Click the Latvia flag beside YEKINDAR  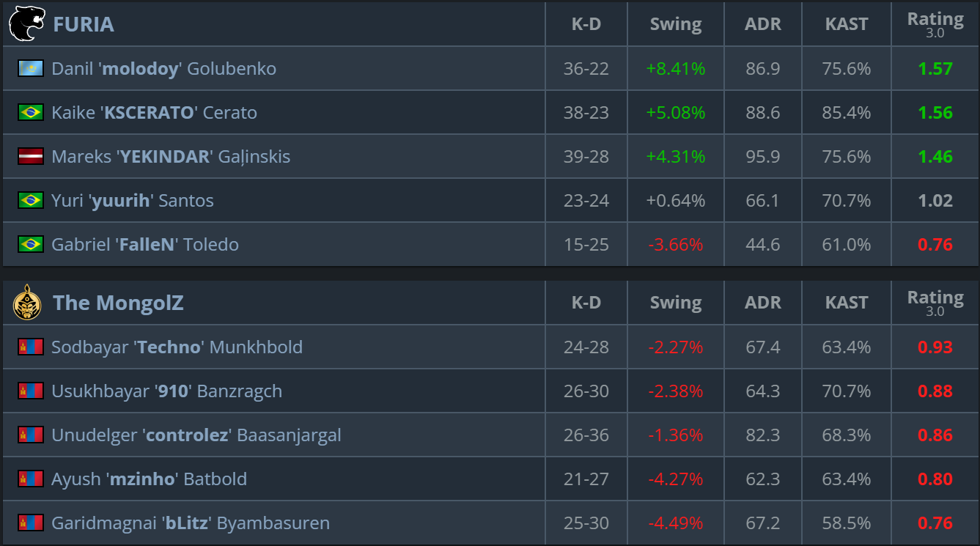(31, 157)
